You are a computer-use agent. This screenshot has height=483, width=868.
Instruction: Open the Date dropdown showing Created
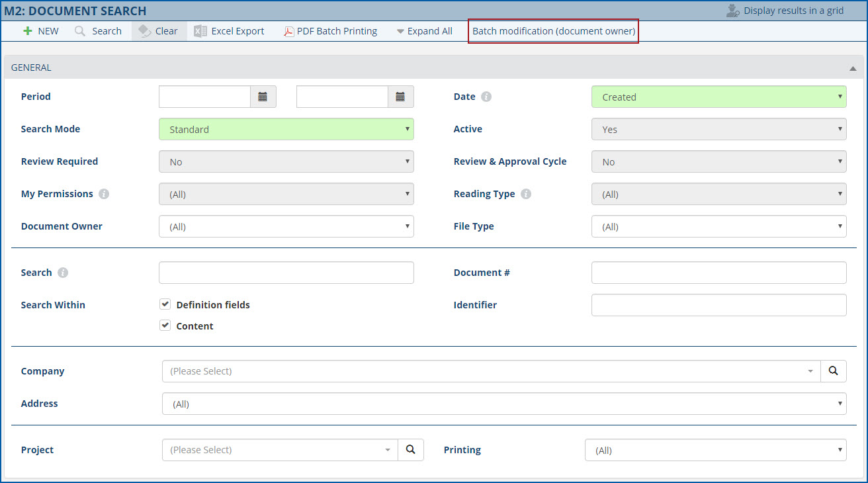click(719, 97)
